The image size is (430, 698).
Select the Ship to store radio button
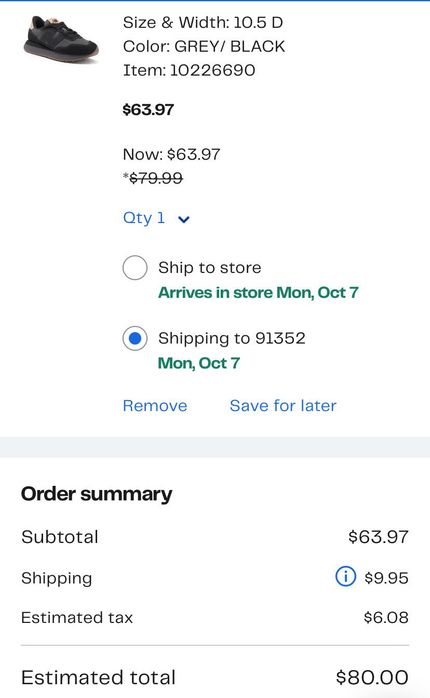135,268
